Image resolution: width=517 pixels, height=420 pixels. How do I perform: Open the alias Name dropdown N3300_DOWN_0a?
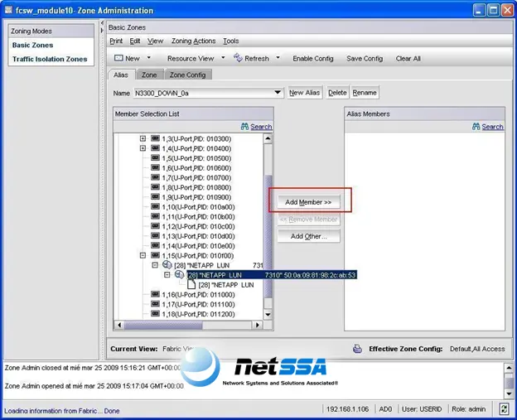(x=278, y=93)
